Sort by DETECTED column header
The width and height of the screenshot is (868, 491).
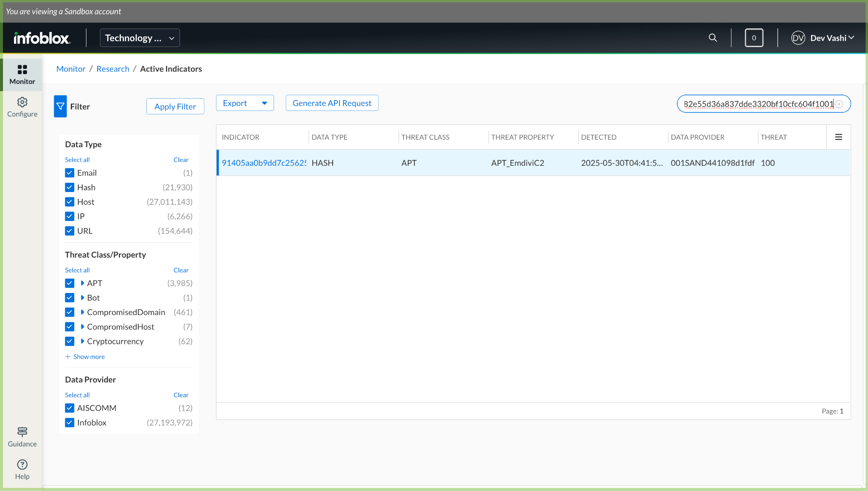pos(598,137)
